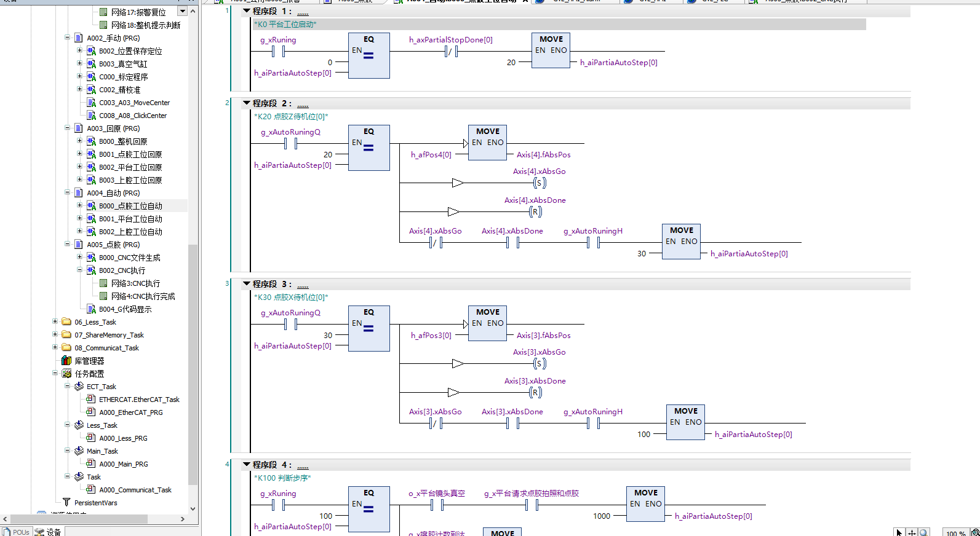Click the B000_整机回原 POU icon

click(x=91, y=141)
